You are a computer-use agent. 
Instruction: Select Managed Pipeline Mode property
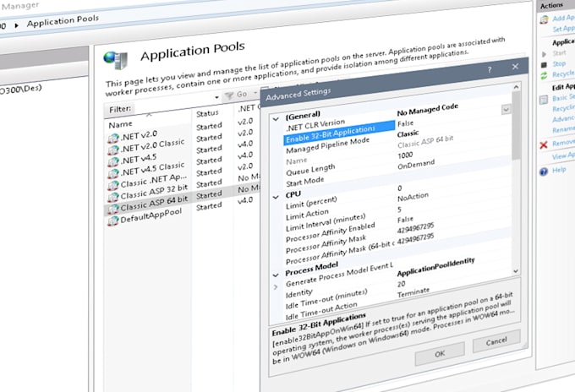pos(327,145)
